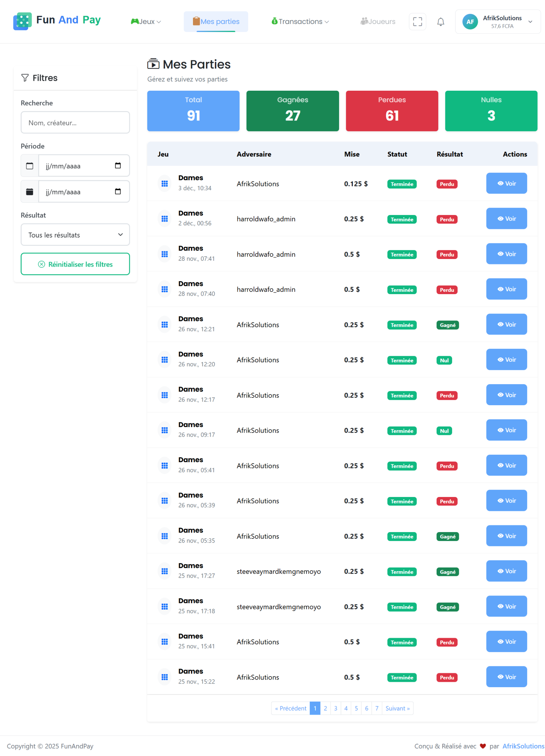Click grid icon of 3 déc. Dames game
This screenshot has width=545, height=756.
click(x=165, y=184)
